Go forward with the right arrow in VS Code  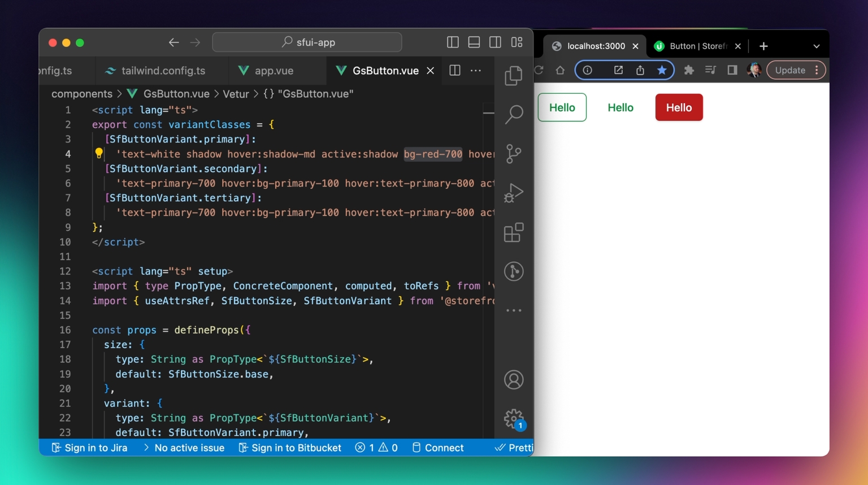coord(195,42)
